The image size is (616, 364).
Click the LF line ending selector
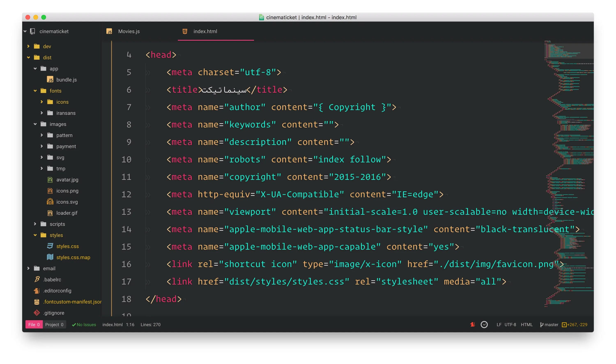pyautogui.click(x=499, y=325)
